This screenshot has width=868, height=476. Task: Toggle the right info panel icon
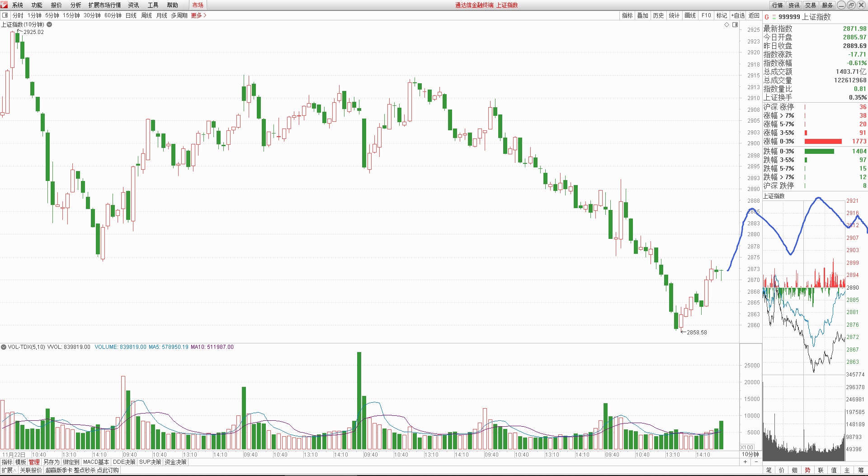click(735, 25)
